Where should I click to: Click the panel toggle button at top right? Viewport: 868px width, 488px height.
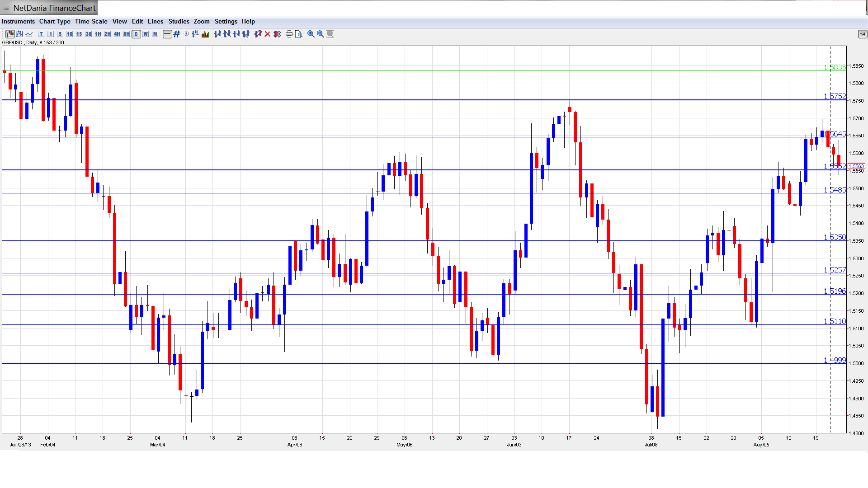862,34
